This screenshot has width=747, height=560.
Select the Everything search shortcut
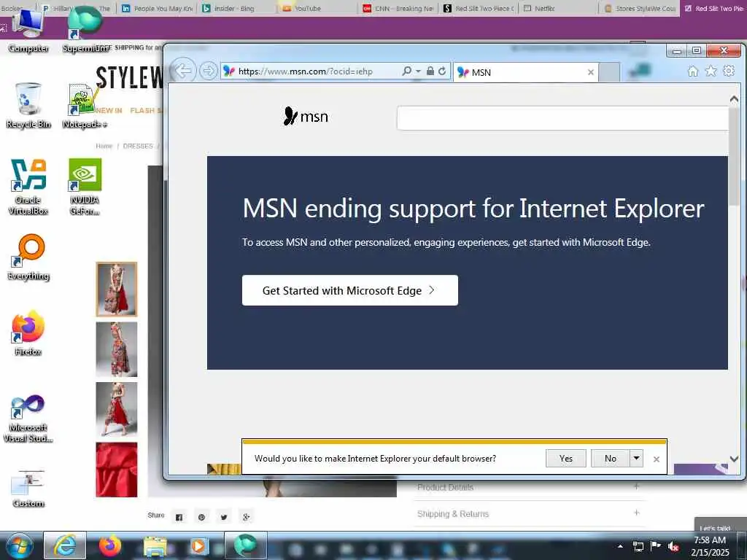28,257
